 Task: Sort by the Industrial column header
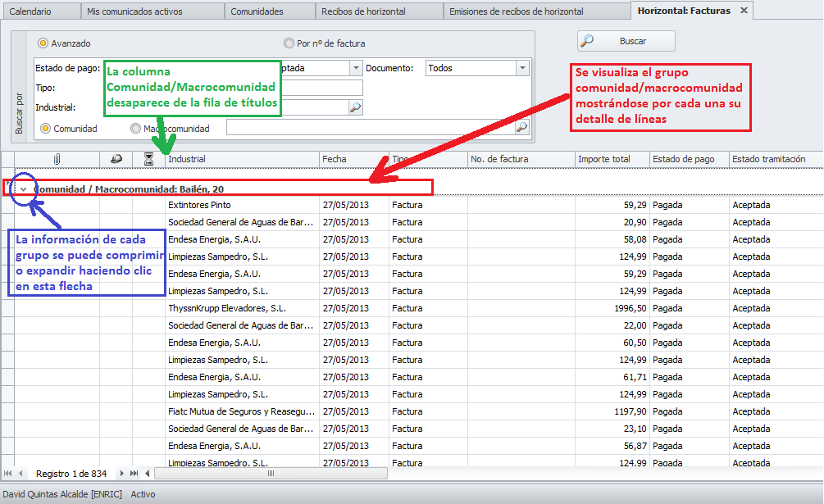[x=242, y=159]
